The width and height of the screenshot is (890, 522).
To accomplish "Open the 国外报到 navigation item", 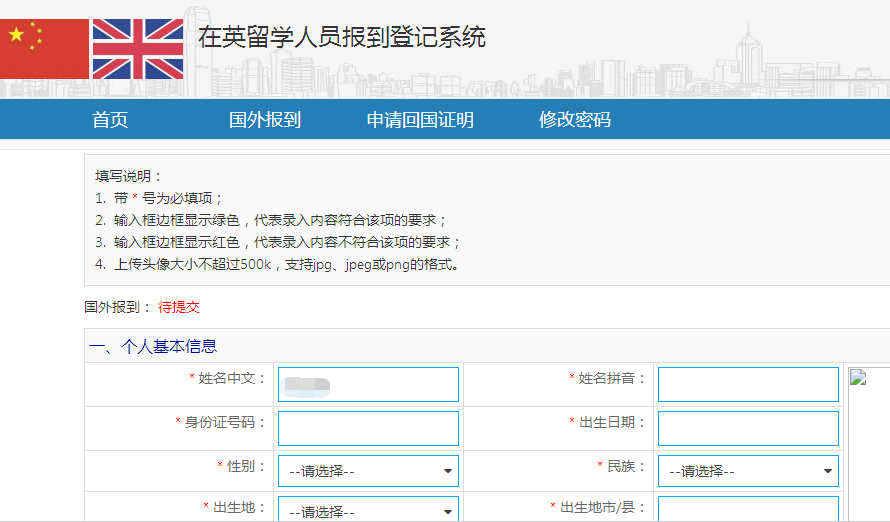I will 265,120.
